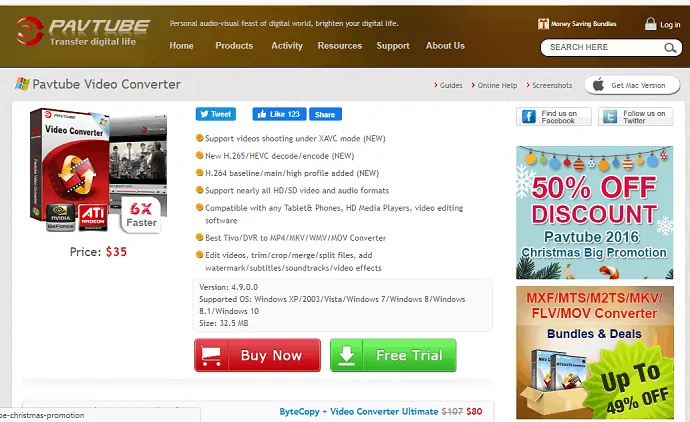The width and height of the screenshot is (690, 422).
Task: Click 'Best Tivo/DVR to MP4/MKV/WMV/MOV Converter' text
Action: click(295, 238)
